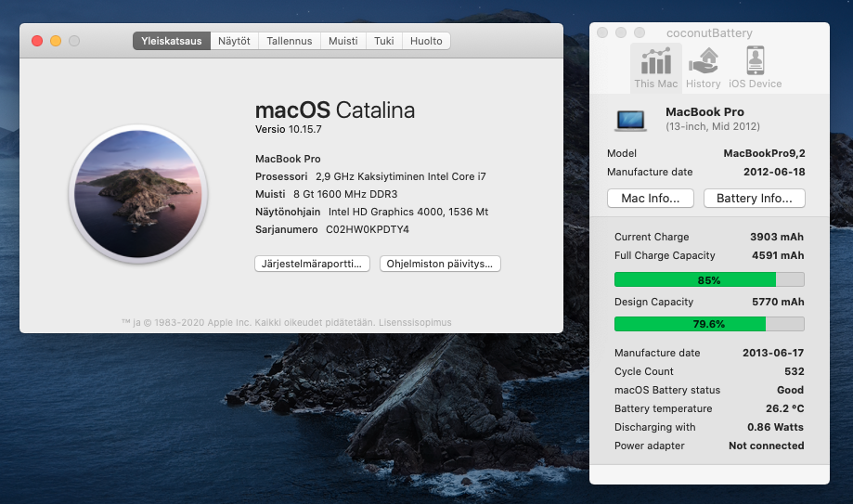Viewport: 853px width, 504px height.
Task: Open Järjestelmäraportti system report
Action: pos(312,264)
